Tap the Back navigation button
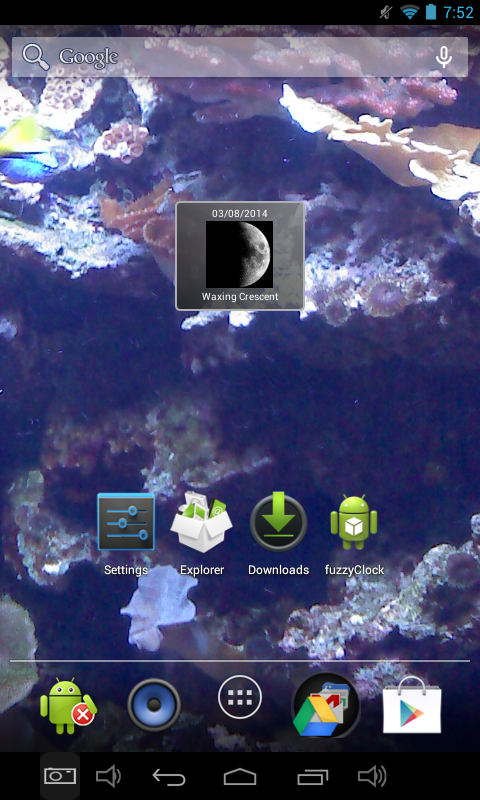 click(169, 777)
